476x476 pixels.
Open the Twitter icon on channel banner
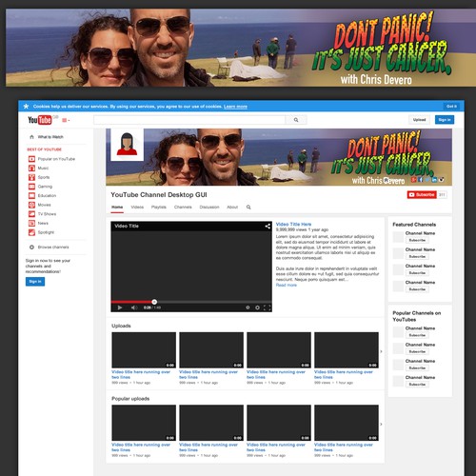[427, 180]
